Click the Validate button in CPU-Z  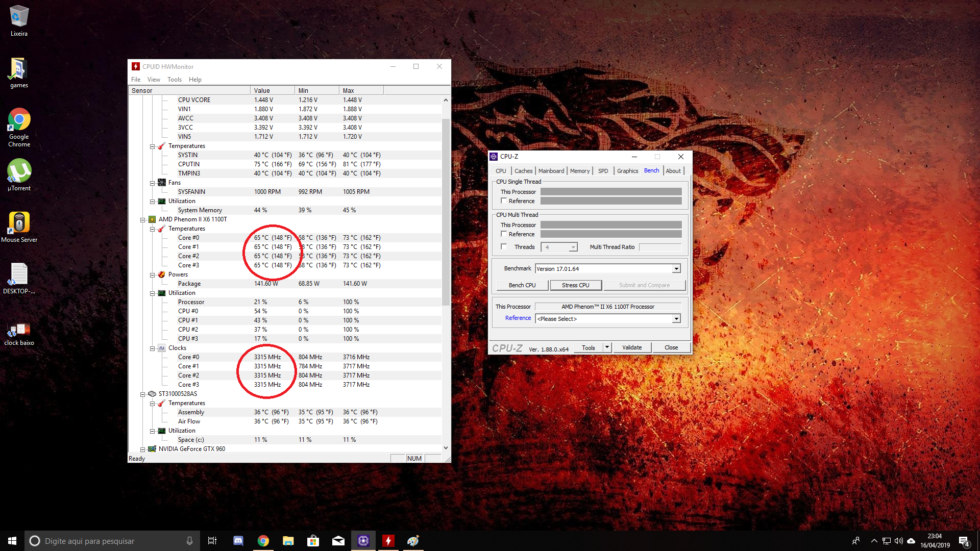(x=632, y=347)
